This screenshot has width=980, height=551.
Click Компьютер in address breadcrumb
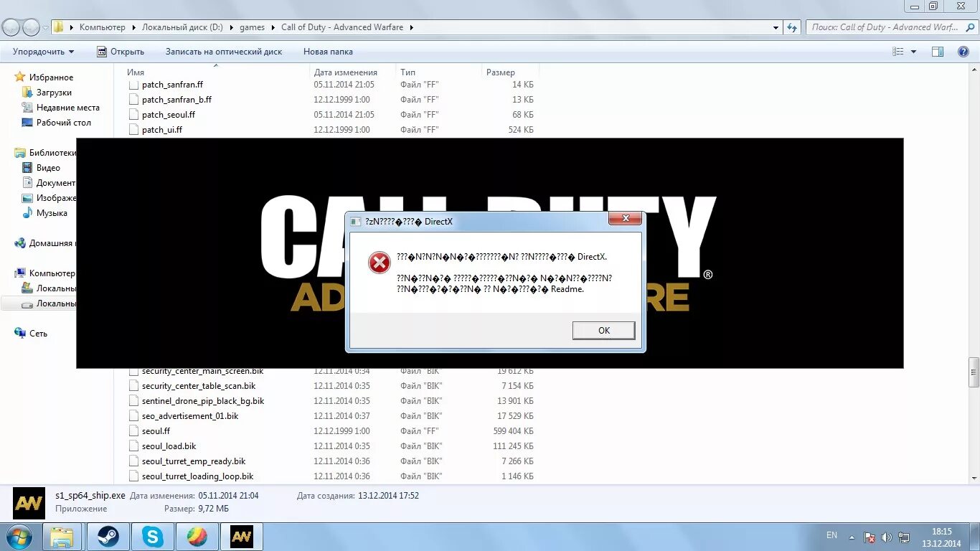102,27
